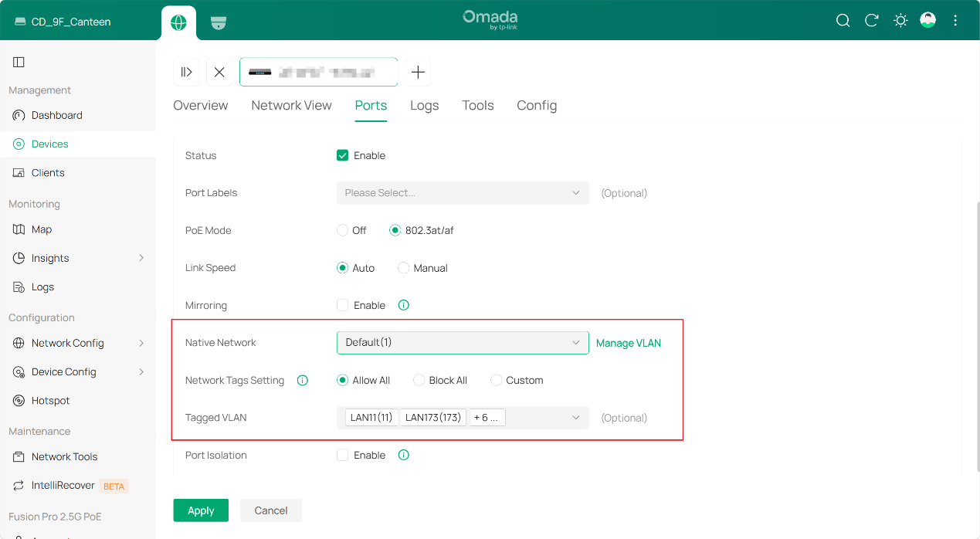Click the Map icon in sidebar

click(x=19, y=229)
